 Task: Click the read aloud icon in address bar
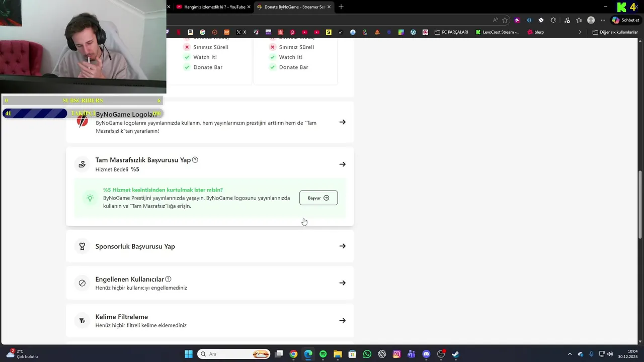tap(496, 20)
